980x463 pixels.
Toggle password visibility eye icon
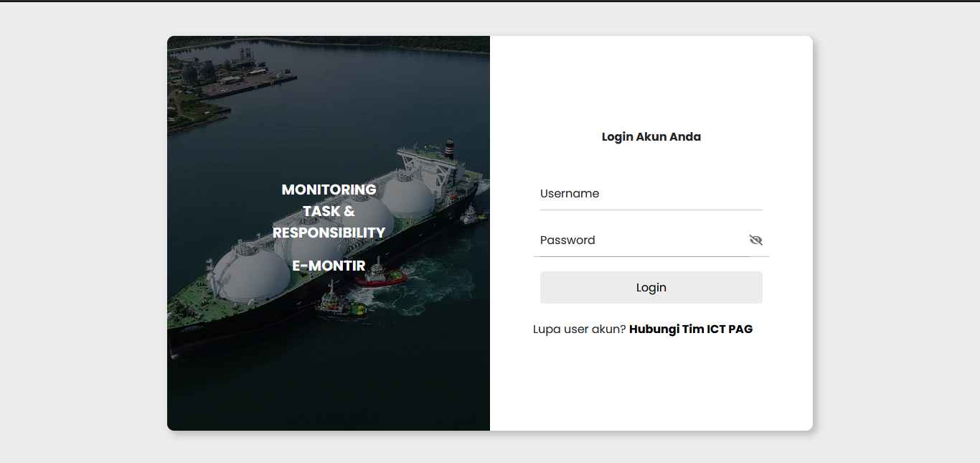click(x=755, y=240)
